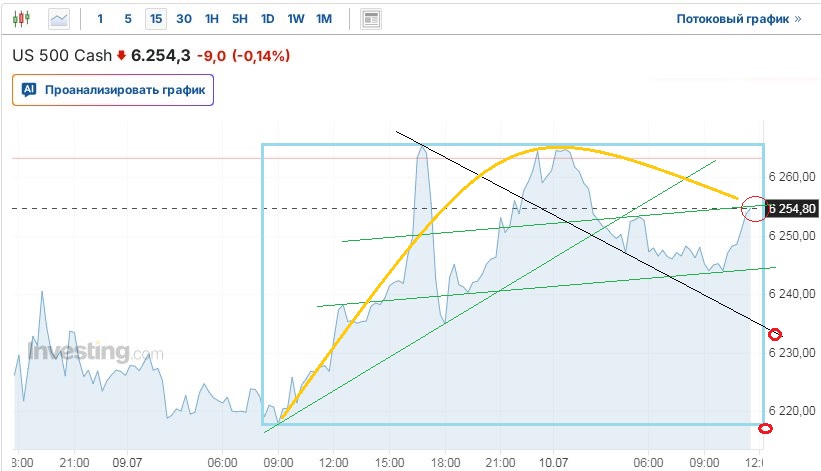821x471 pixels.
Task: Select the 1M timeframe
Action: click(324, 18)
